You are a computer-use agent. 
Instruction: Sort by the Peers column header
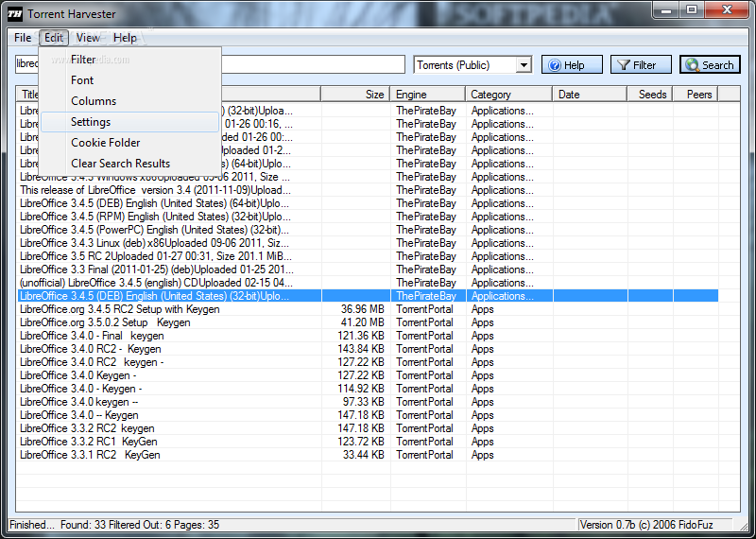(x=696, y=95)
